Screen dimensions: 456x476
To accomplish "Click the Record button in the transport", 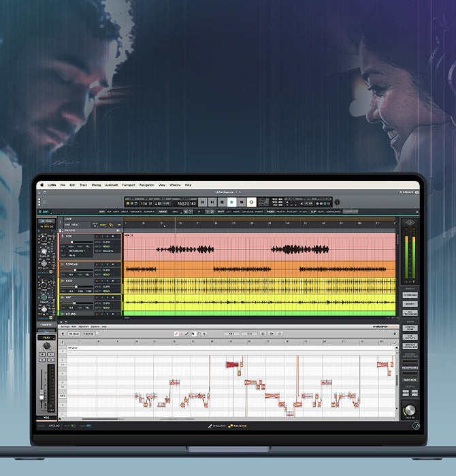I will coord(242,202).
